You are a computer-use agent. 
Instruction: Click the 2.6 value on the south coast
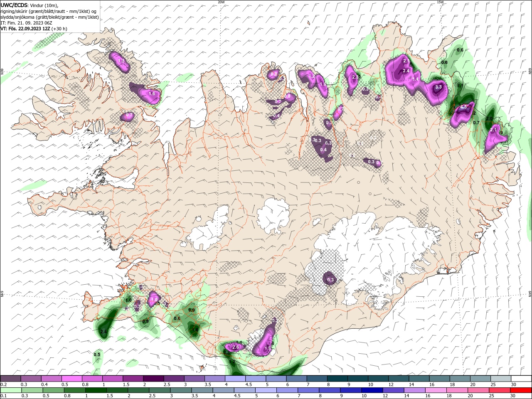236,347
